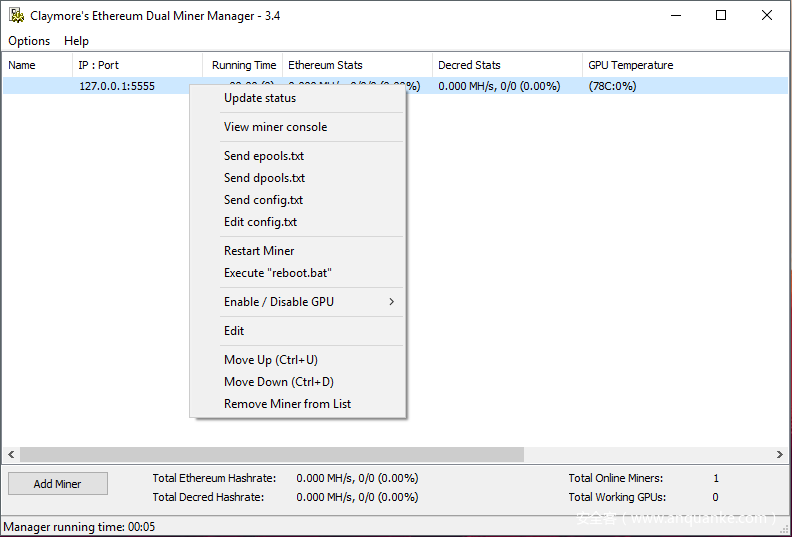
Task: Sort by GPU Temperature column header
Action: tap(630, 65)
